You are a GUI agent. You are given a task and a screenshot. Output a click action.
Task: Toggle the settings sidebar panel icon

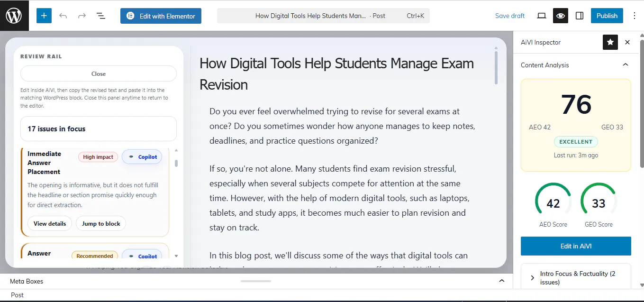click(x=580, y=16)
